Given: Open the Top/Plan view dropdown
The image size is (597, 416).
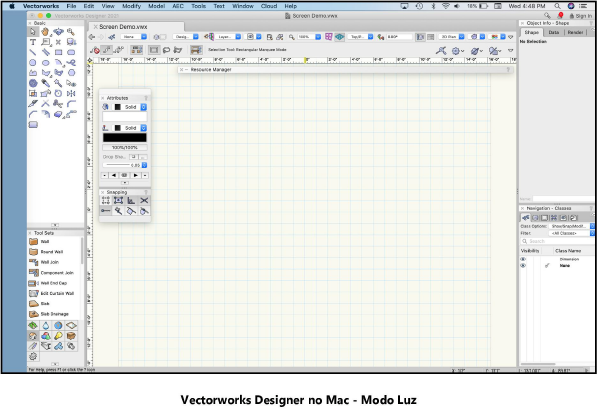Looking at the screenshot, I should click(x=360, y=37).
